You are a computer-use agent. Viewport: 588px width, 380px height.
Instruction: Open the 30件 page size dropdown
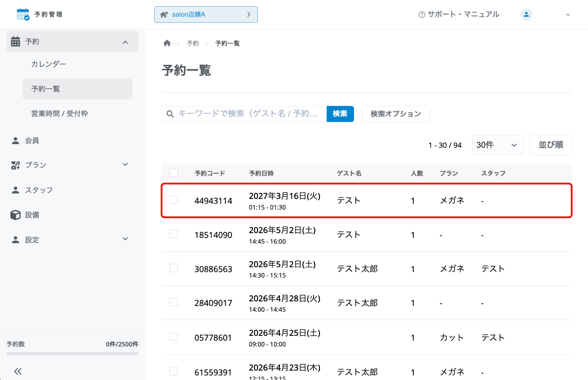pyautogui.click(x=498, y=145)
